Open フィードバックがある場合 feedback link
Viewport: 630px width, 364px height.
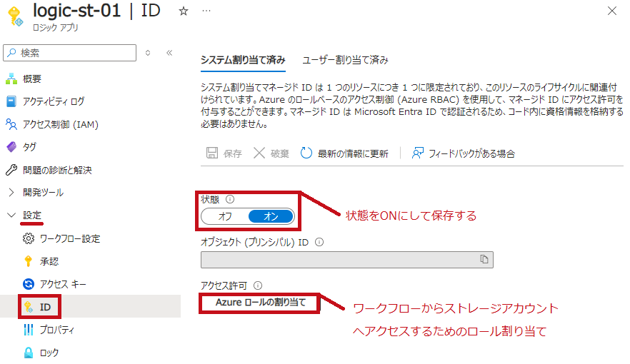(463, 153)
